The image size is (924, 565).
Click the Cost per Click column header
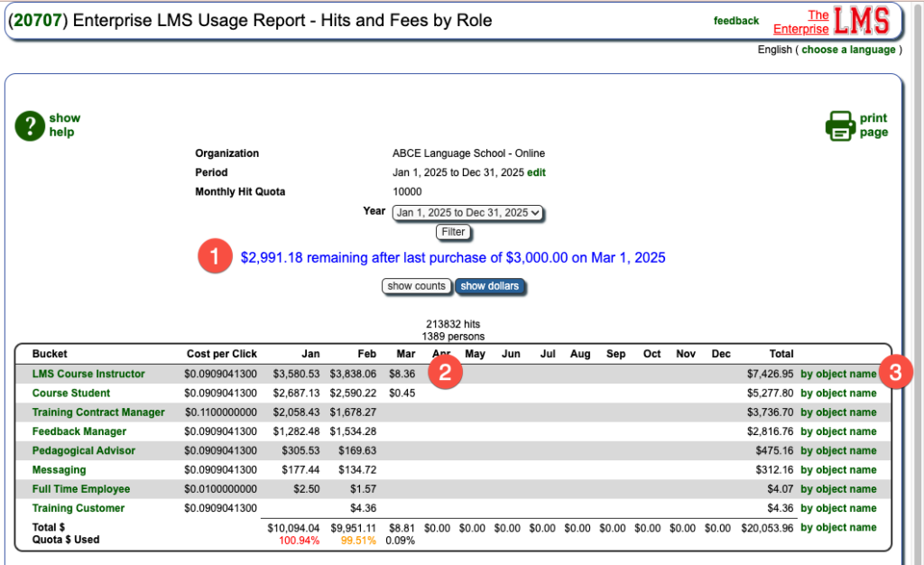222,354
